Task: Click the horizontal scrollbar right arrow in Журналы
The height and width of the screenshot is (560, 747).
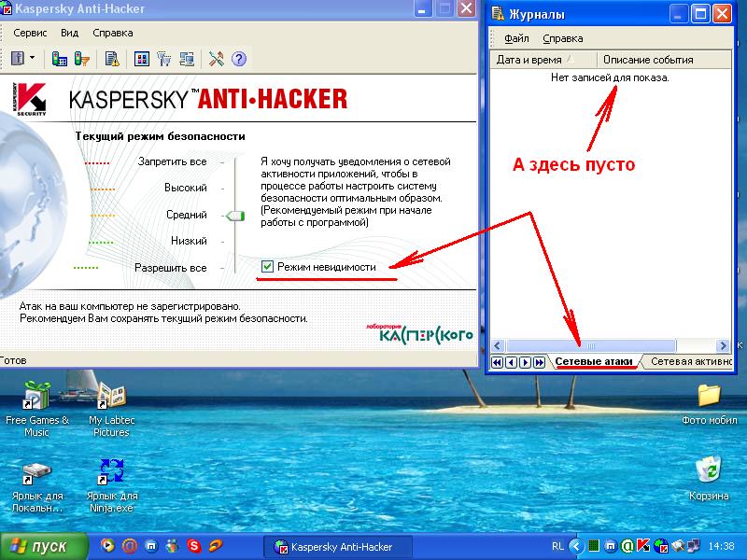Action: (725, 345)
